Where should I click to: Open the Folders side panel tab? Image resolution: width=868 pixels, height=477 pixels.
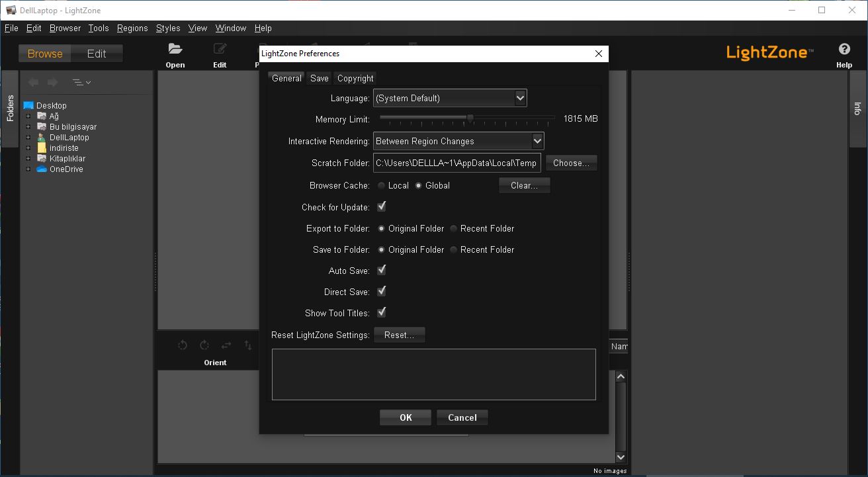pos(10,108)
